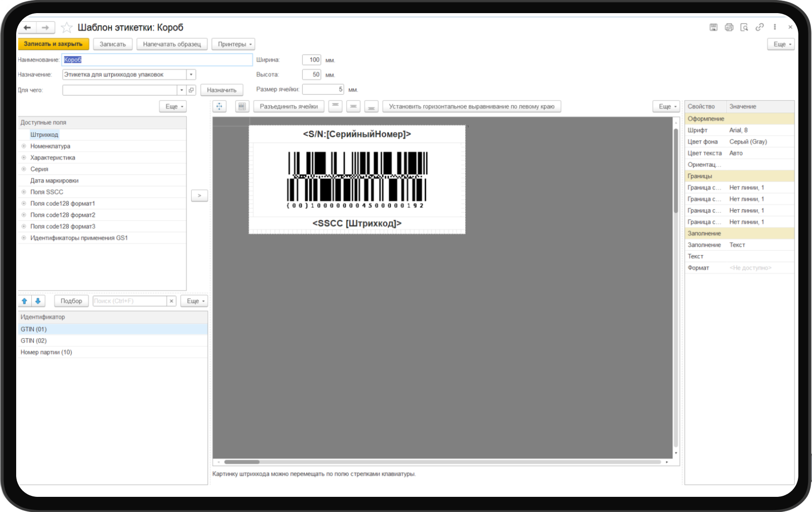
Task: Select 'Дата маркировки' in available fields
Action: 55,181
